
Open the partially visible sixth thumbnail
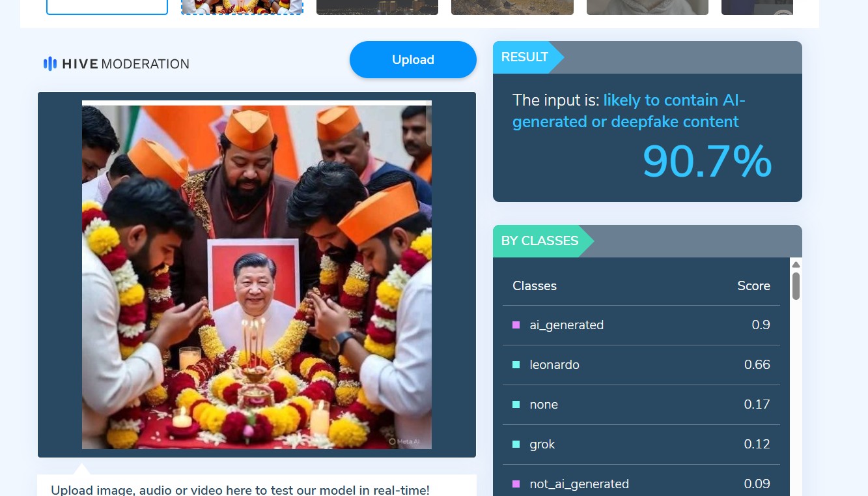757,7
